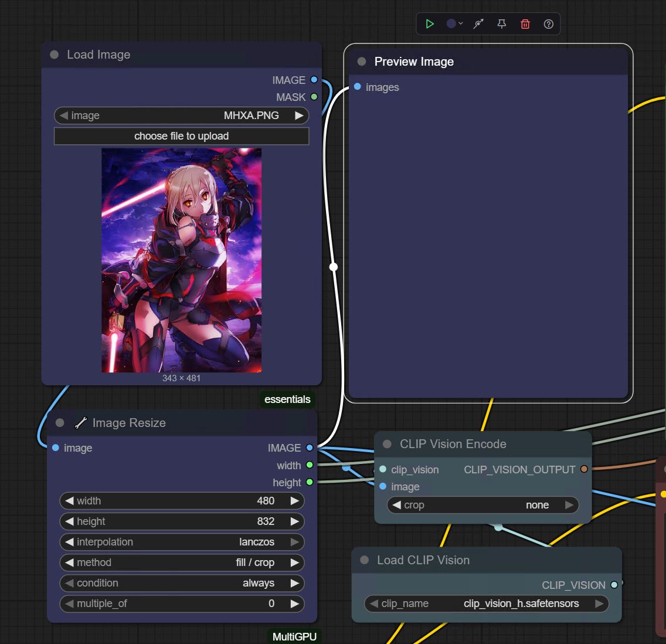Click Preview Image images input socket
This screenshot has height=644, width=666.
pyautogui.click(x=357, y=87)
